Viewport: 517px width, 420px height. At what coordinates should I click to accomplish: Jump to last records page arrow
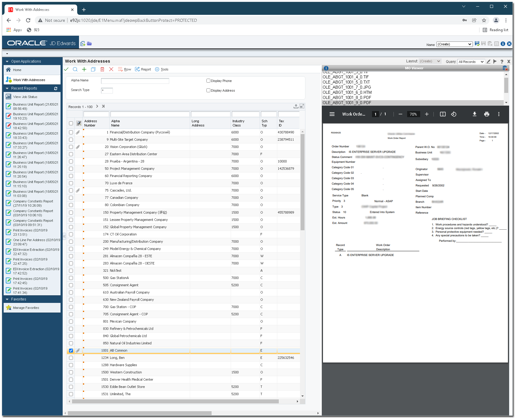[x=103, y=106]
